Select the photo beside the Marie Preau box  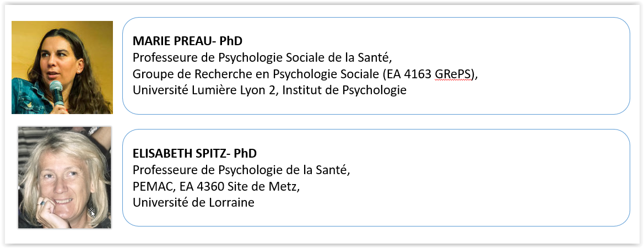[62, 67]
